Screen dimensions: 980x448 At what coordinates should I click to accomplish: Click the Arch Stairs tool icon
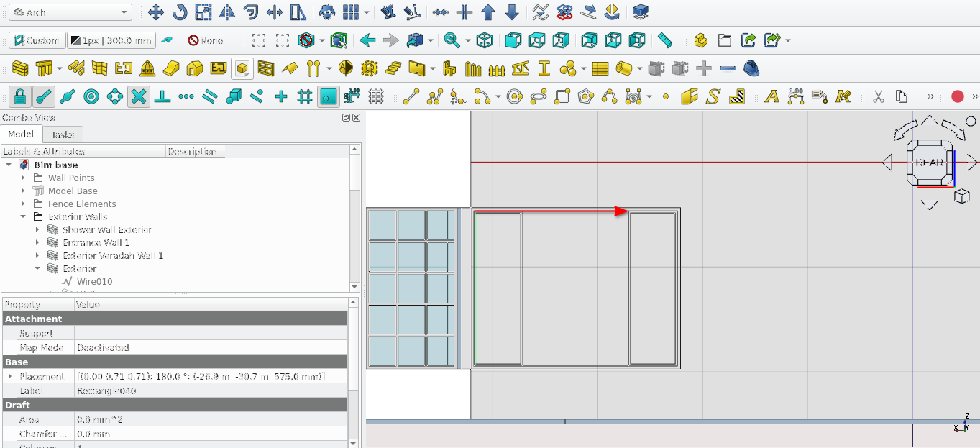(393, 68)
